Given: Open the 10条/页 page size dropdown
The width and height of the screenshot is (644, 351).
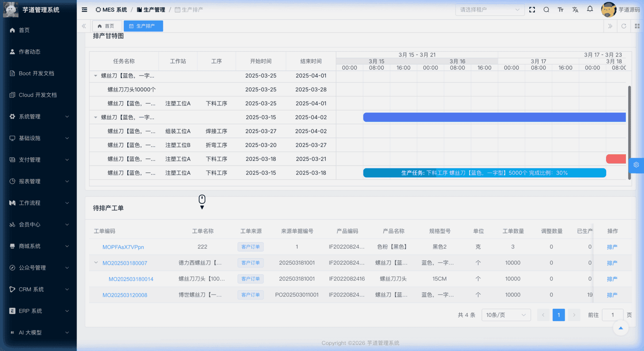Looking at the screenshot, I should pos(506,315).
